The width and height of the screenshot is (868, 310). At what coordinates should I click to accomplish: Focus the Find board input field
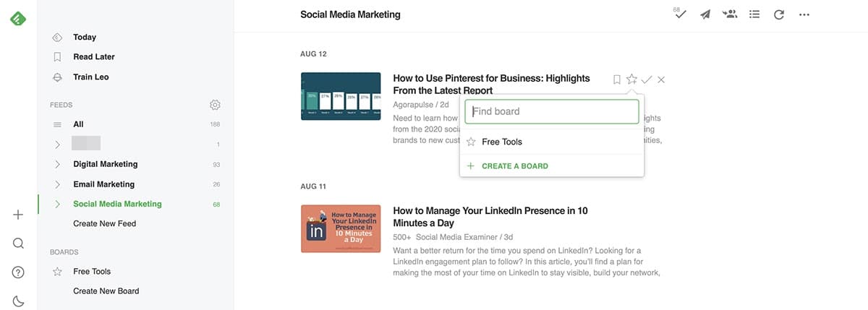(552, 111)
